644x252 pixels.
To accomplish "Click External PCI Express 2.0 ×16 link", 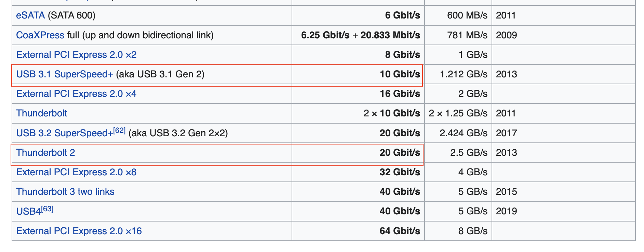I will 79,231.
